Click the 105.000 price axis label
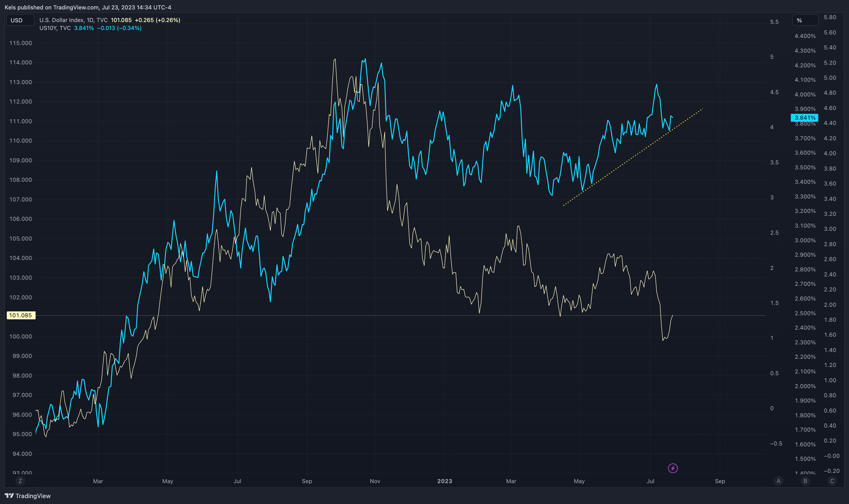The image size is (849, 504). (21, 238)
